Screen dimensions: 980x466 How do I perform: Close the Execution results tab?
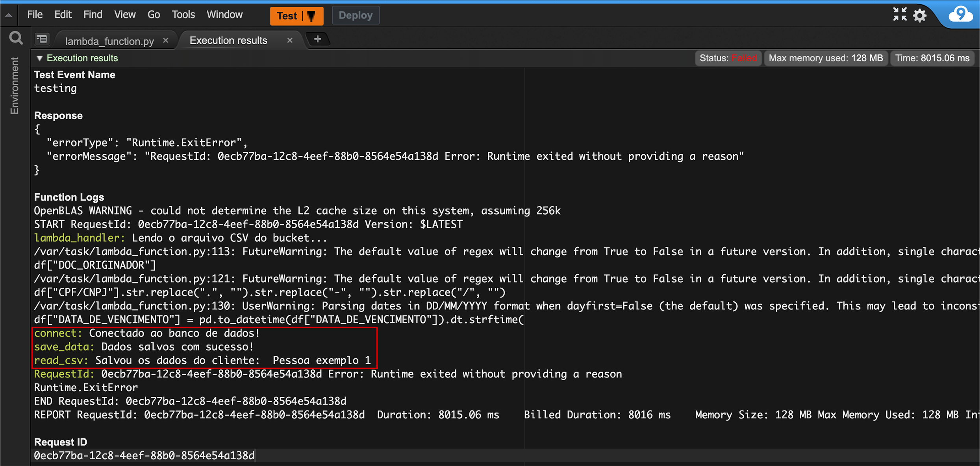290,40
